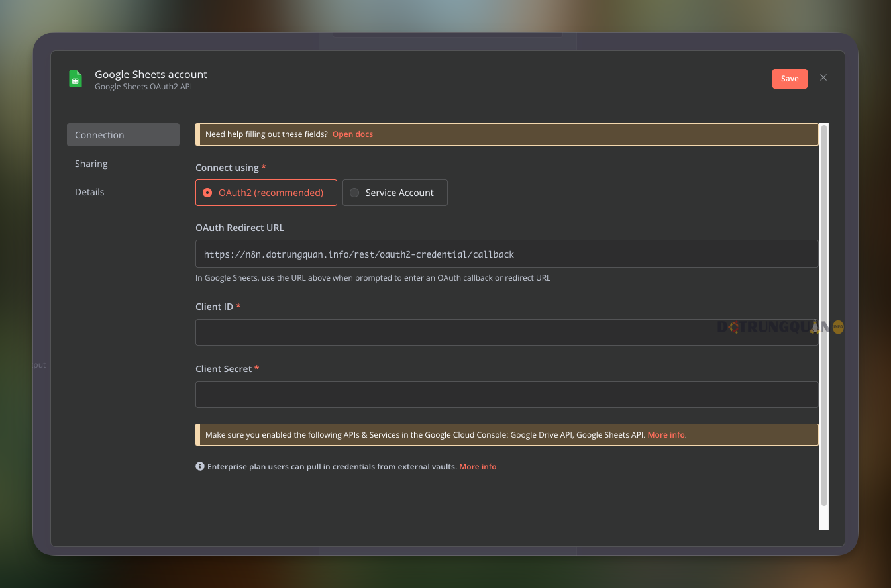Image resolution: width=891 pixels, height=588 pixels.
Task: Open More info link about Google APIs
Action: click(x=666, y=435)
